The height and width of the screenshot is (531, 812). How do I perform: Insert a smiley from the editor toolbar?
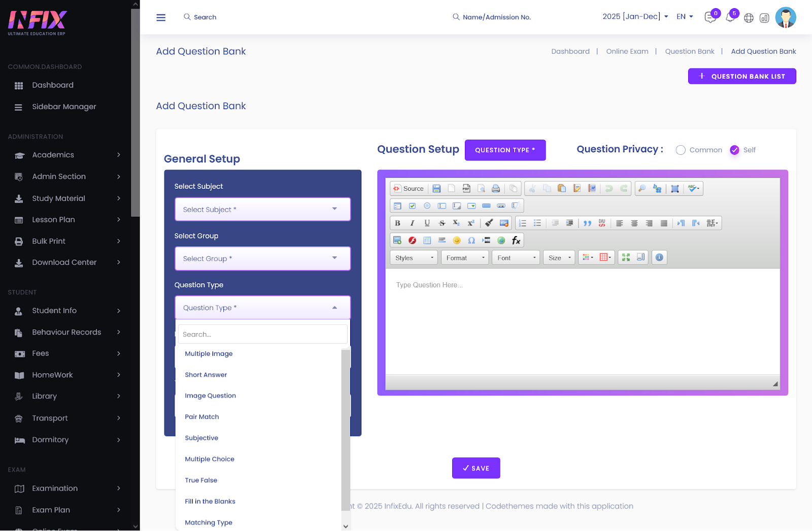pos(457,241)
